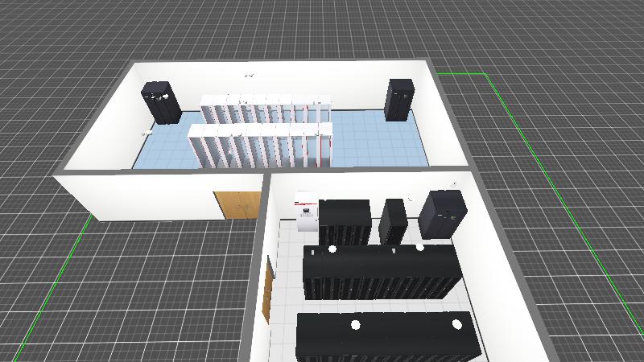Select the black cabinet in upper-right room corner
The image size is (644, 362).
398,99
